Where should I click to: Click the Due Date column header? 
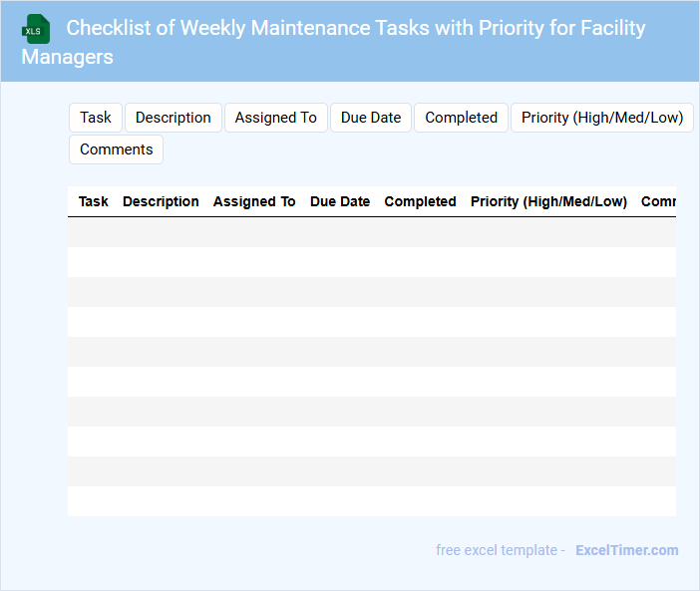coord(340,201)
